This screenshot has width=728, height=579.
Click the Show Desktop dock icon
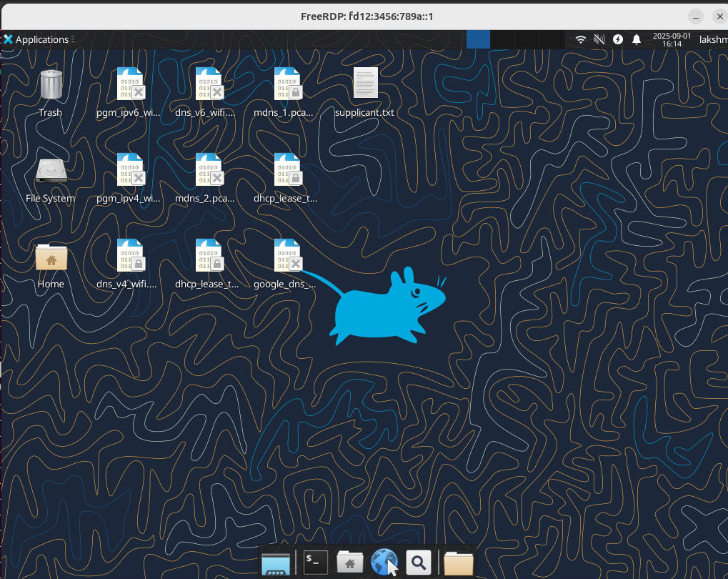(x=276, y=563)
